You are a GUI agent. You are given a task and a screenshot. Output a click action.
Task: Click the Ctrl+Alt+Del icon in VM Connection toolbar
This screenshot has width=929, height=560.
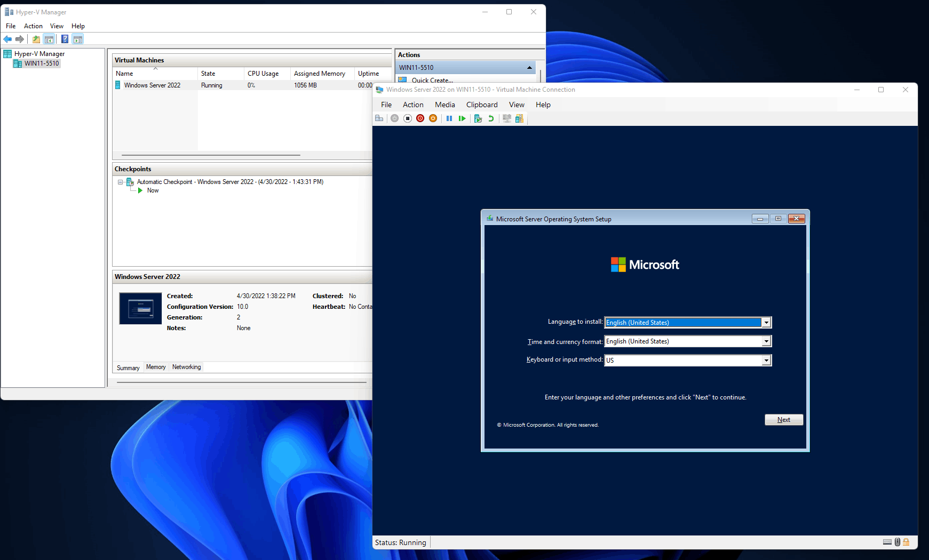pos(379,118)
